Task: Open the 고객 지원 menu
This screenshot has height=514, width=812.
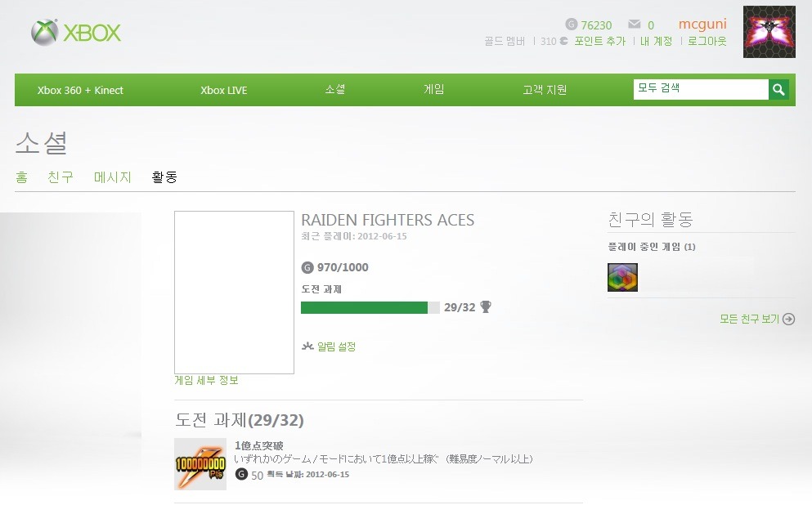Action: pos(545,90)
